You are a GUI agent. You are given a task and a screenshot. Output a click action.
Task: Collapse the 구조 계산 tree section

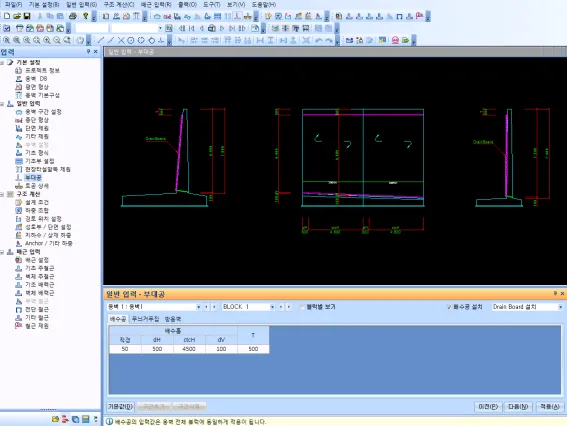click(2, 194)
